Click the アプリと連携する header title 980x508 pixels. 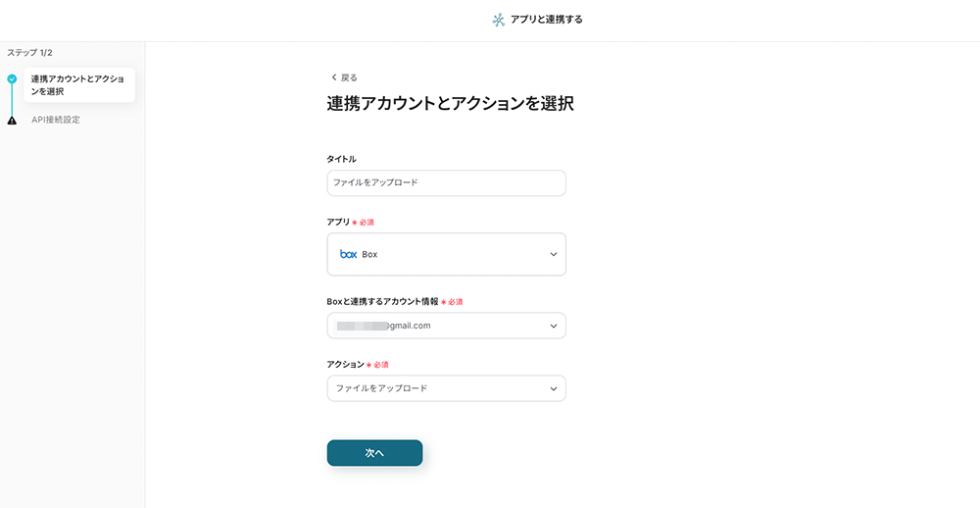[x=546, y=20]
